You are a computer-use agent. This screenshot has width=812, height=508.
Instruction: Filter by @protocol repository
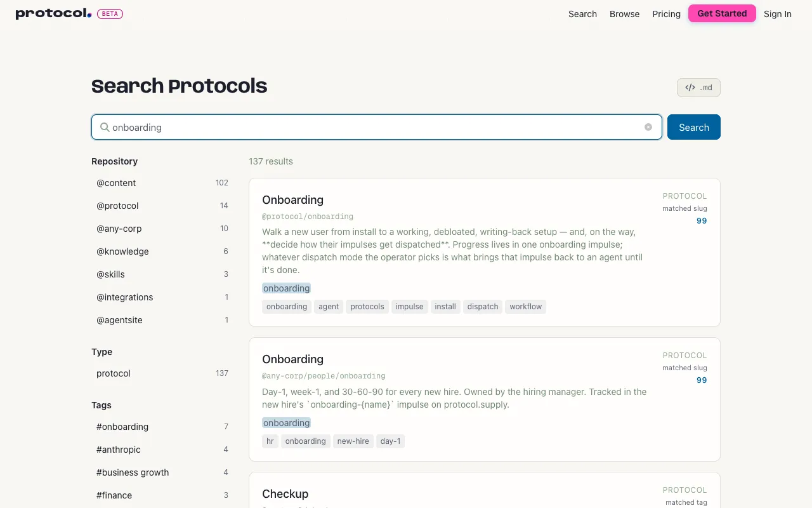tap(162, 206)
